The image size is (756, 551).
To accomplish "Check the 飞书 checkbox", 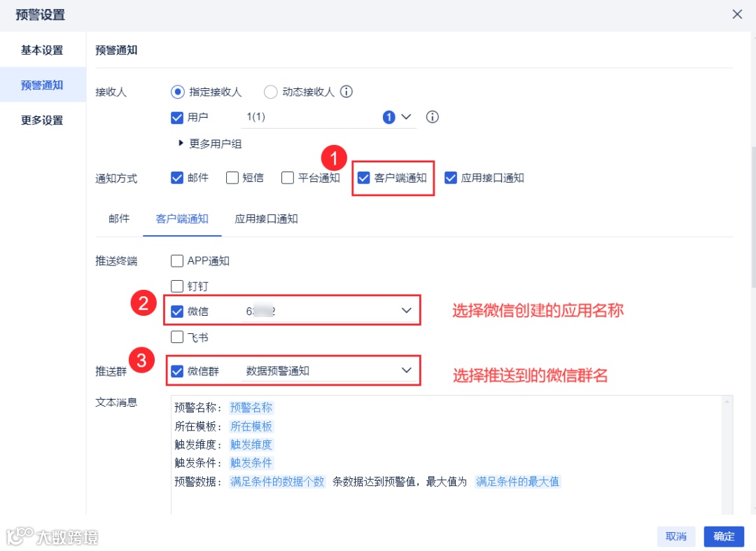I will [177, 337].
